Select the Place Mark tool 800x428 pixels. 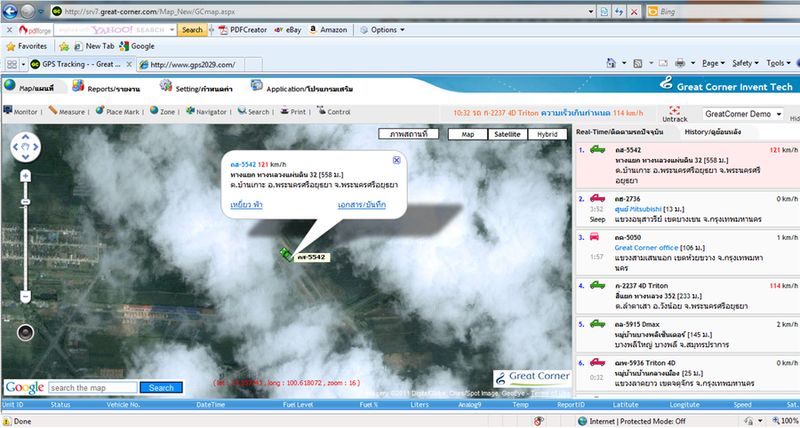point(118,112)
